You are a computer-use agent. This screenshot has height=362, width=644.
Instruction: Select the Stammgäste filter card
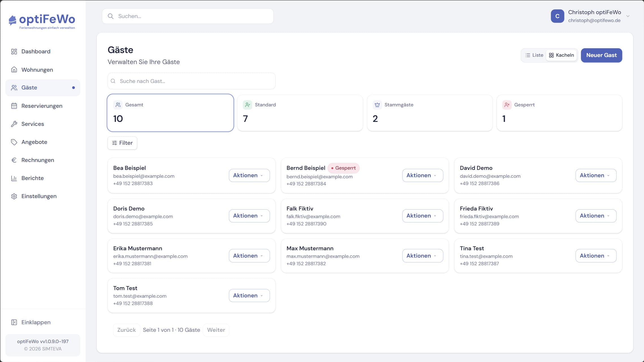[x=430, y=113]
